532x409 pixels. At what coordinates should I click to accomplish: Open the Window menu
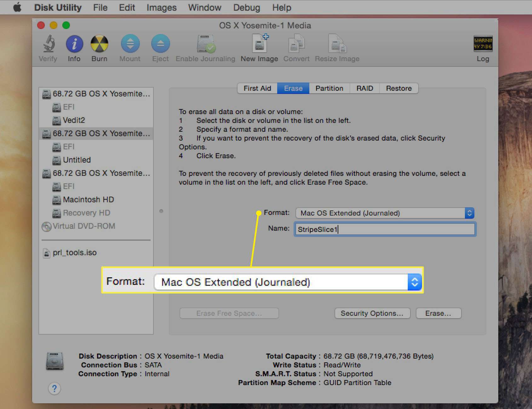point(205,7)
